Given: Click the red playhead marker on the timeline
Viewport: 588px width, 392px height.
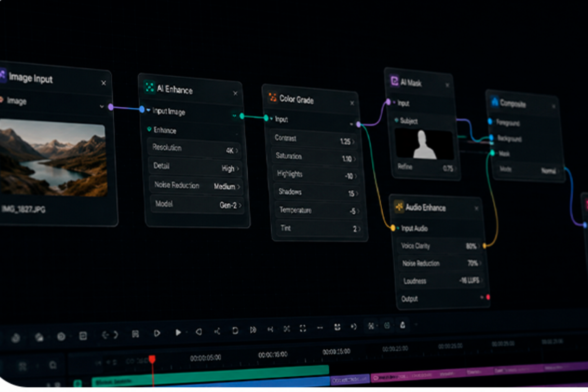Looking at the screenshot, I should tap(152, 359).
